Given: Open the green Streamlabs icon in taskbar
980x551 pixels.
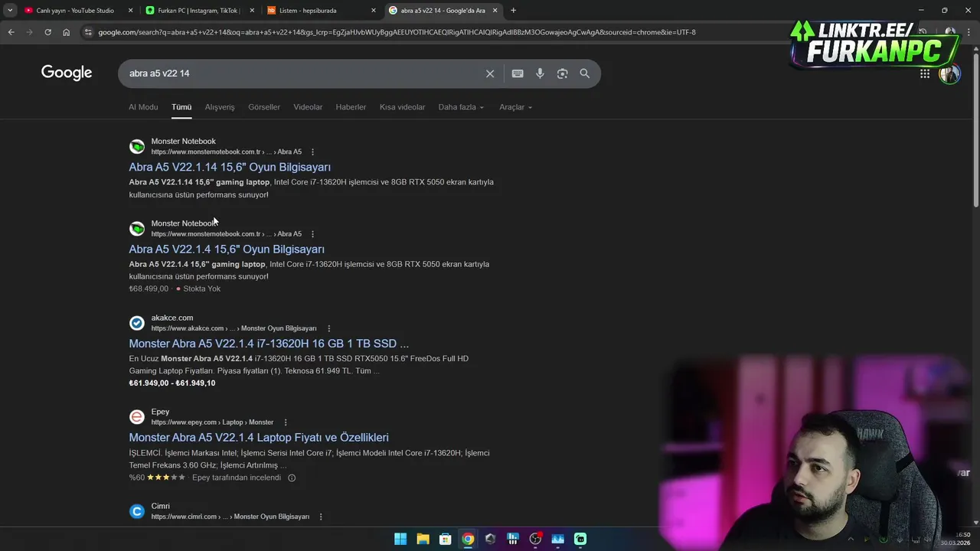Looking at the screenshot, I should point(580,539).
